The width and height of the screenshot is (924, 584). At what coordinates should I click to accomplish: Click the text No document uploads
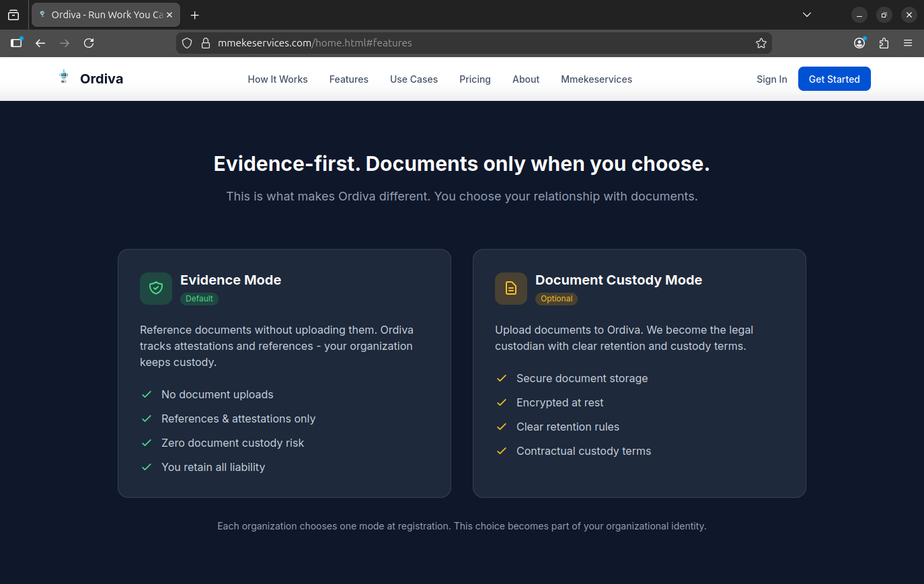point(217,394)
